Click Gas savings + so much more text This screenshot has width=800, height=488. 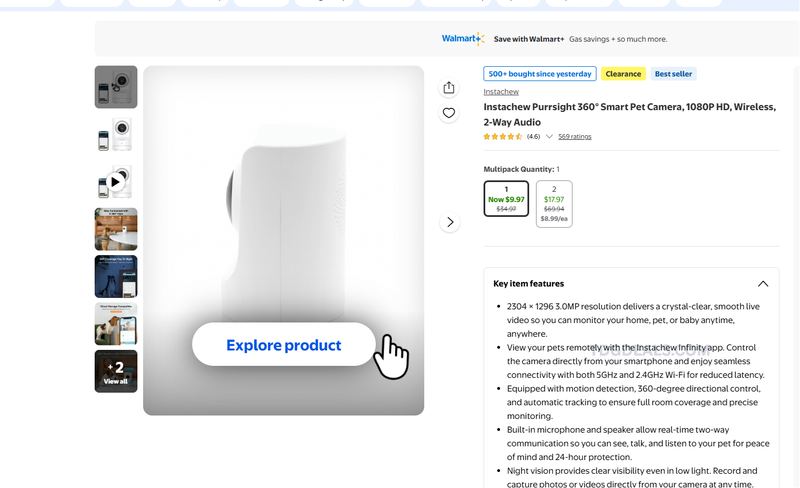618,39
